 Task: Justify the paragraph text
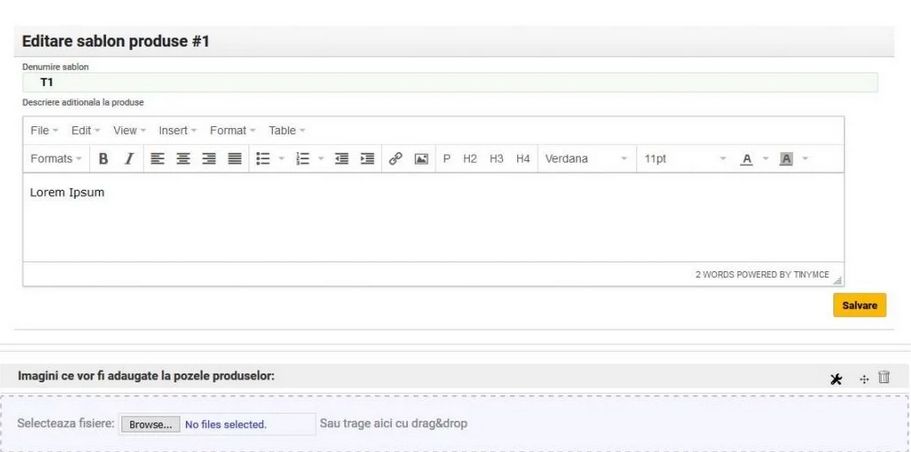click(x=234, y=159)
